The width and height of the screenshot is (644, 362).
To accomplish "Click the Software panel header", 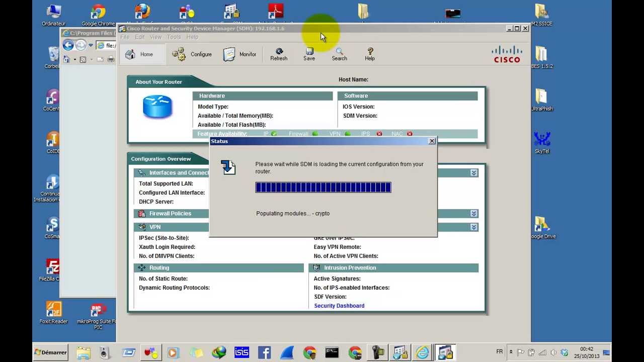I will click(x=408, y=96).
